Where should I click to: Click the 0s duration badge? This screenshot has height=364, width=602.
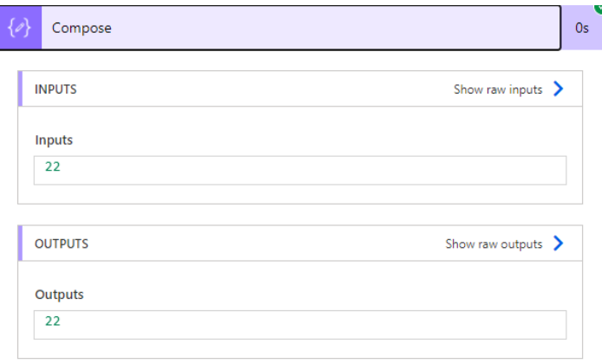[582, 28]
